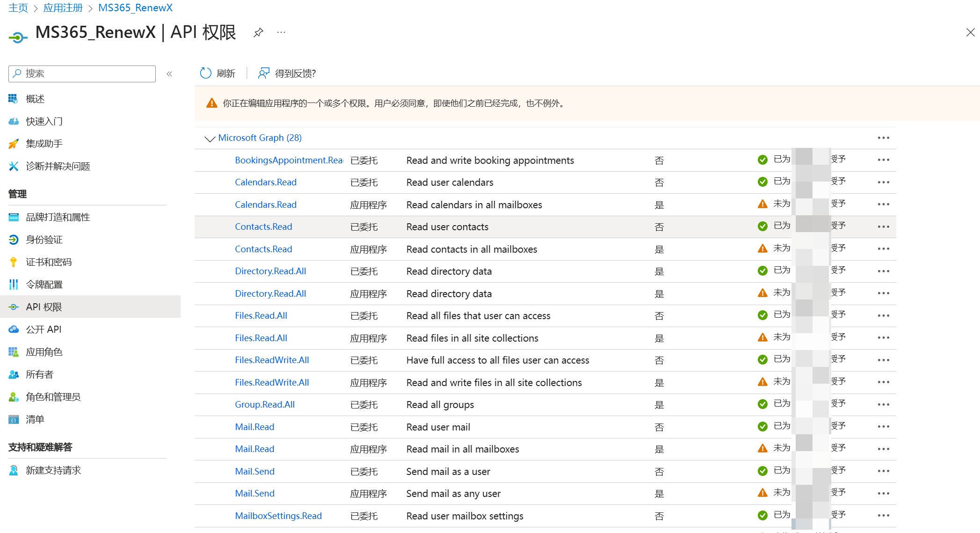Open ellipsis for Send mail as any user
980x533 pixels.
click(x=883, y=494)
